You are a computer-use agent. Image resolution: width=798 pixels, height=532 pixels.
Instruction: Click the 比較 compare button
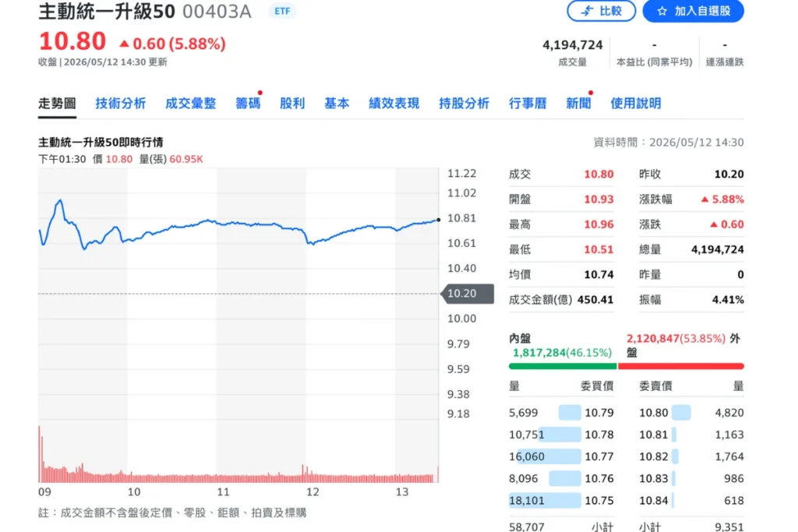coord(601,11)
